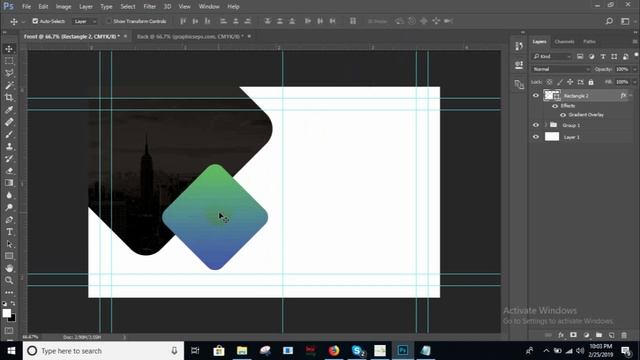
Task: Toggle lock all for layer
Action: [591, 82]
